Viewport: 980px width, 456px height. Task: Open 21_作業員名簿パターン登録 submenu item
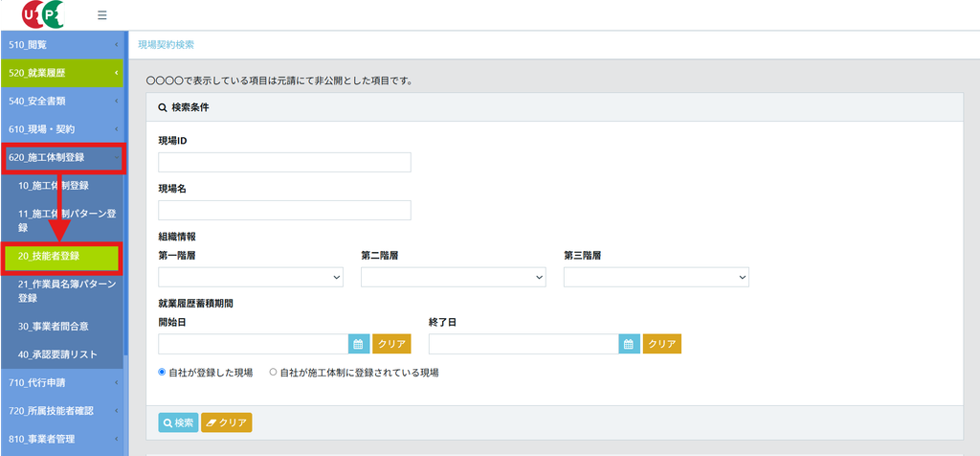click(62, 291)
